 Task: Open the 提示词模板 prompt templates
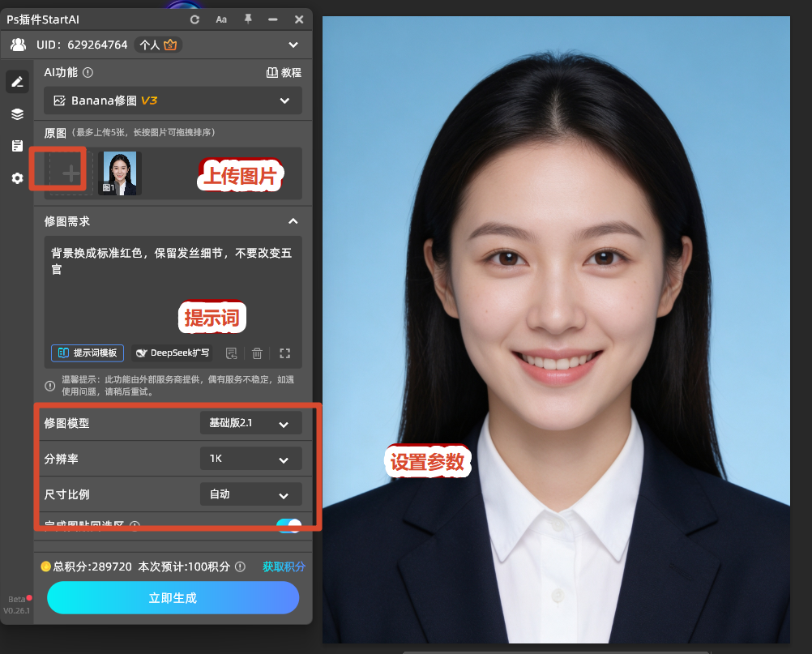(x=88, y=353)
